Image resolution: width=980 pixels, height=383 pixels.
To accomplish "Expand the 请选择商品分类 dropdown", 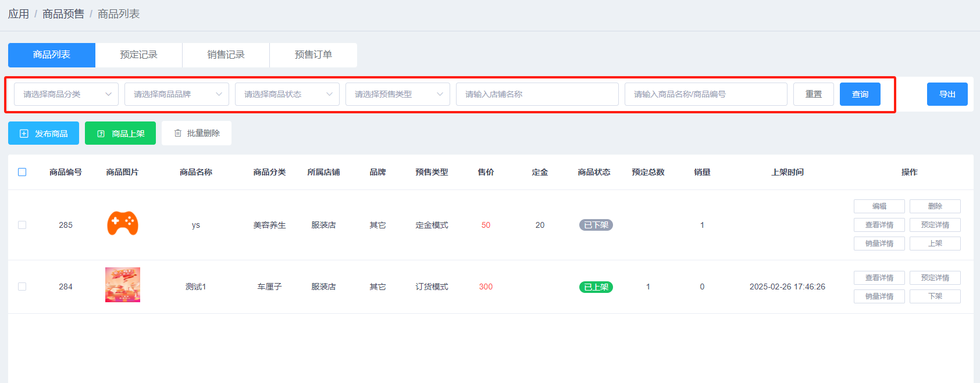I will [x=66, y=94].
